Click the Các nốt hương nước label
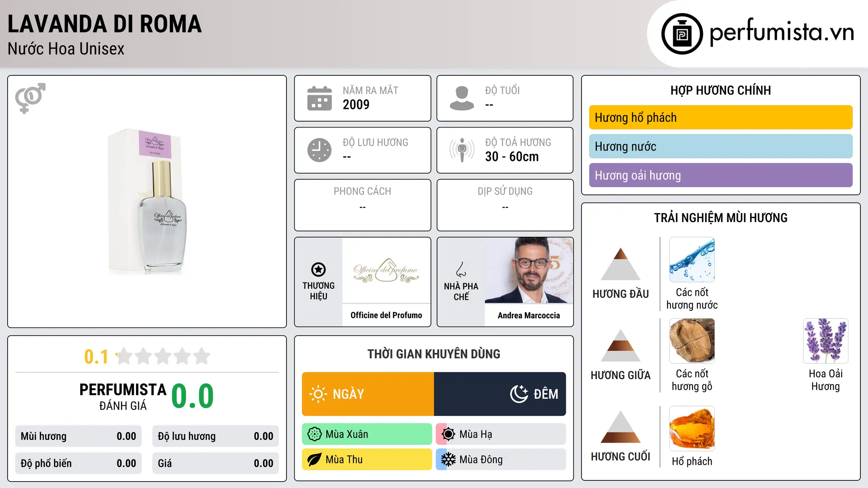Viewport: 868px width, 488px height. click(692, 299)
